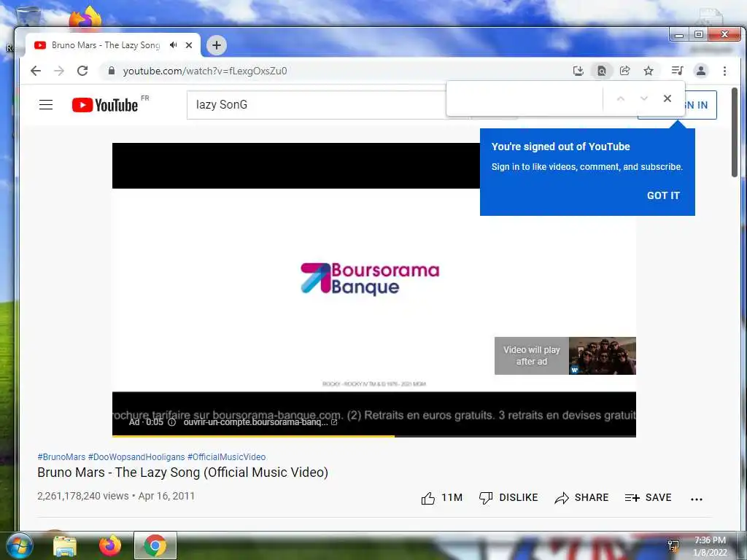Open Firefox from the taskbar

pos(109,545)
